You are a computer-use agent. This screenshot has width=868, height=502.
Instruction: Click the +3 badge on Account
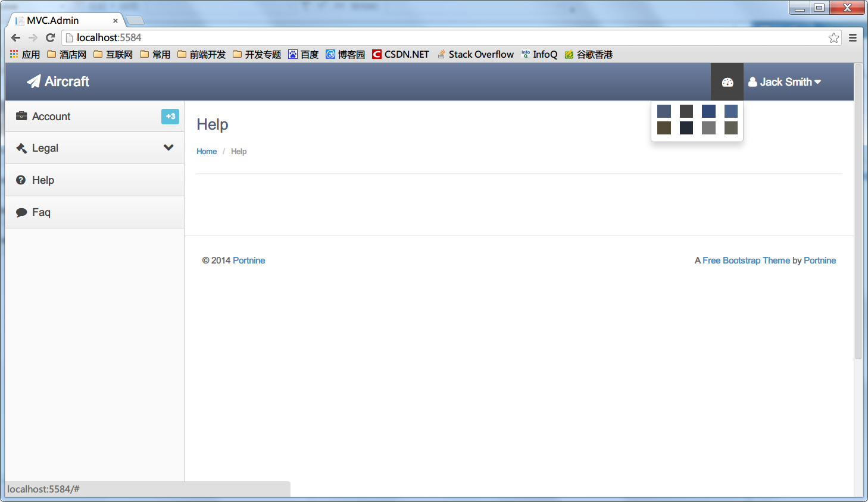pyautogui.click(x=170, y=117)
